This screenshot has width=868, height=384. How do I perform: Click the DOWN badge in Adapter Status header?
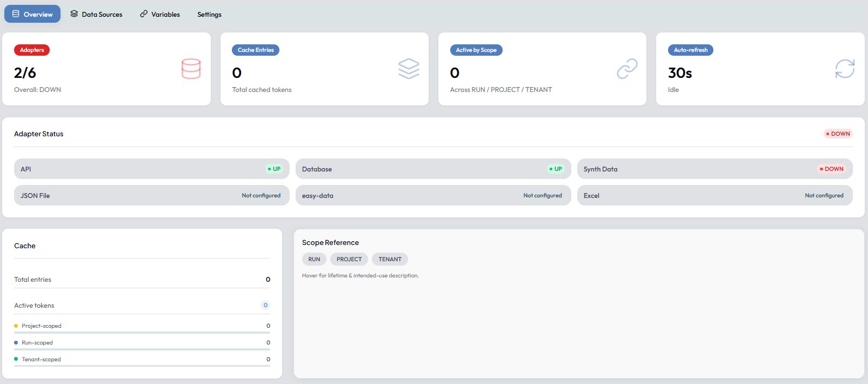click(838, 134)
